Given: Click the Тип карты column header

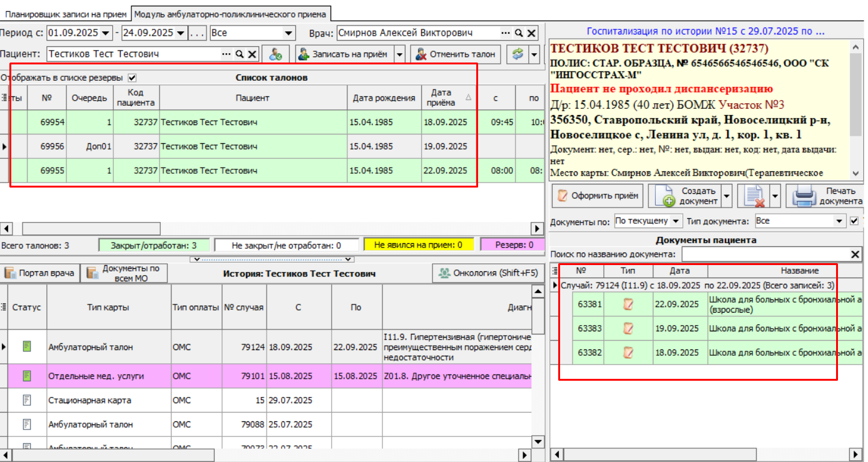Looking at the screenshot, I should coord(108,307).
